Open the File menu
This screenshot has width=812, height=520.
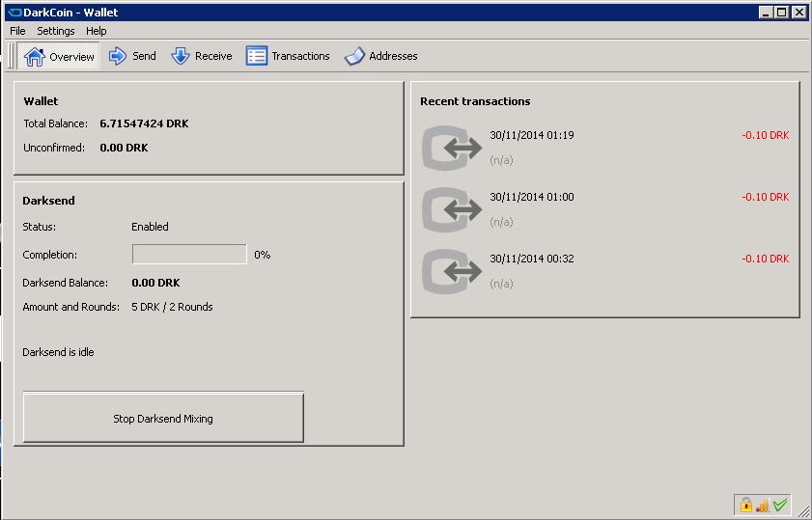17,31
